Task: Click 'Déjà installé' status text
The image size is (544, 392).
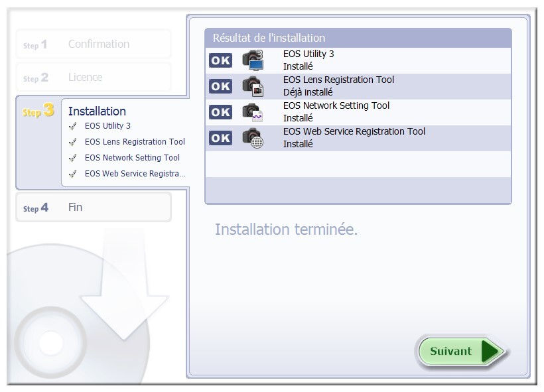Action: tap(308, 92)
